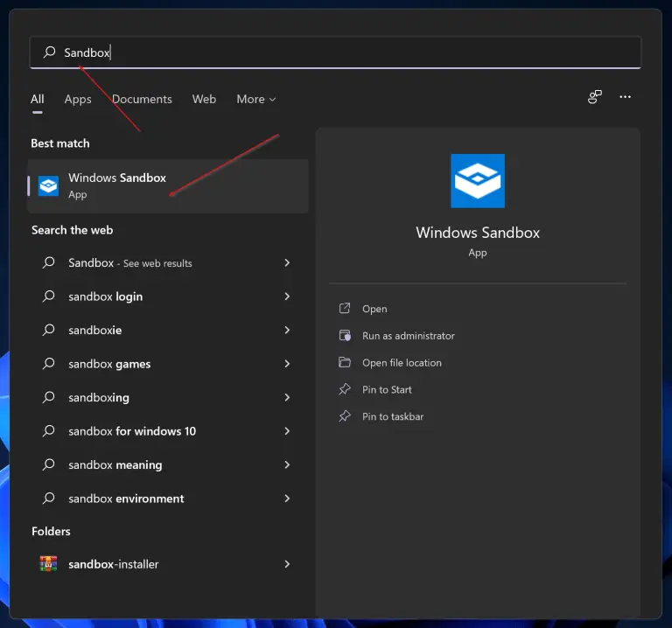
Task: Expand chevron for 'Sandbox - See web results'
Action: [x=287, y=262]
